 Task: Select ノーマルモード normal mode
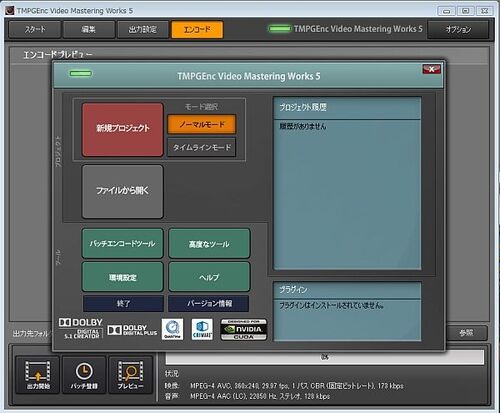(x=202, y=124)
